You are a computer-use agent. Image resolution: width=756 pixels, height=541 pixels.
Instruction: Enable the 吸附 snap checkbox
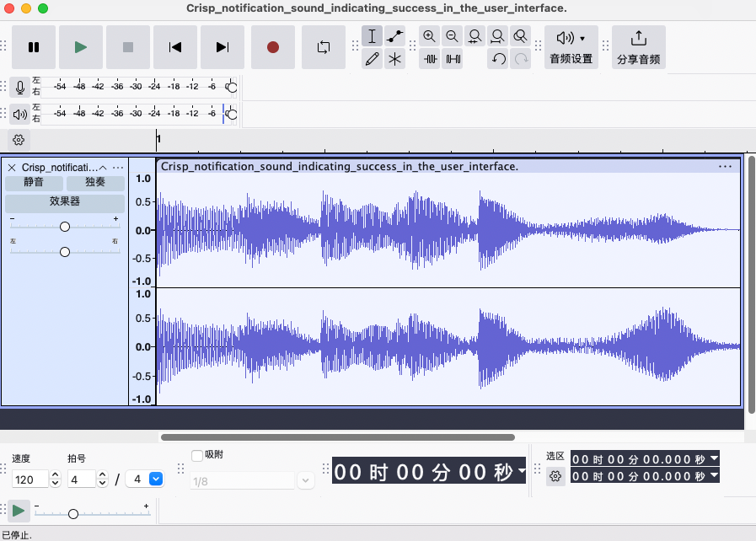(x=196, y=455)
